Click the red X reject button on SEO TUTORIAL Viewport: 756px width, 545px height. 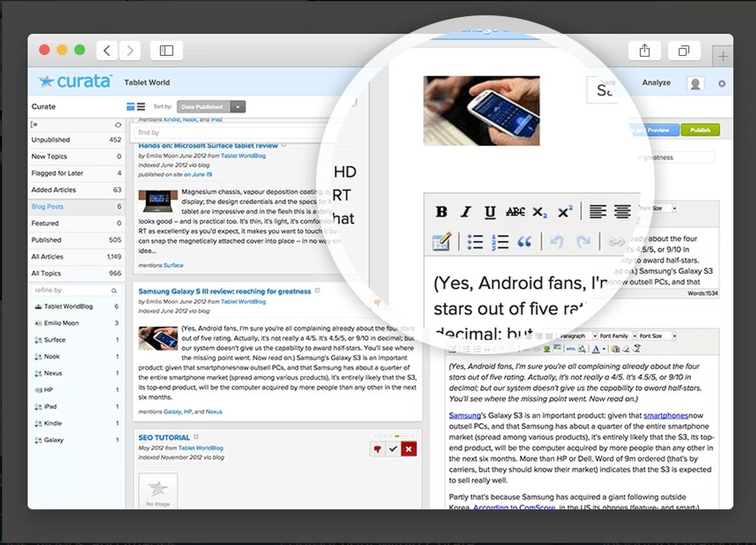[409, 449]
